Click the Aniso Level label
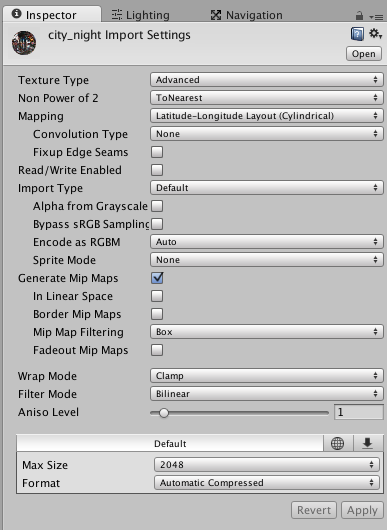Image resolution: width=387 pixels, height=530 pixels. point(48,412)
